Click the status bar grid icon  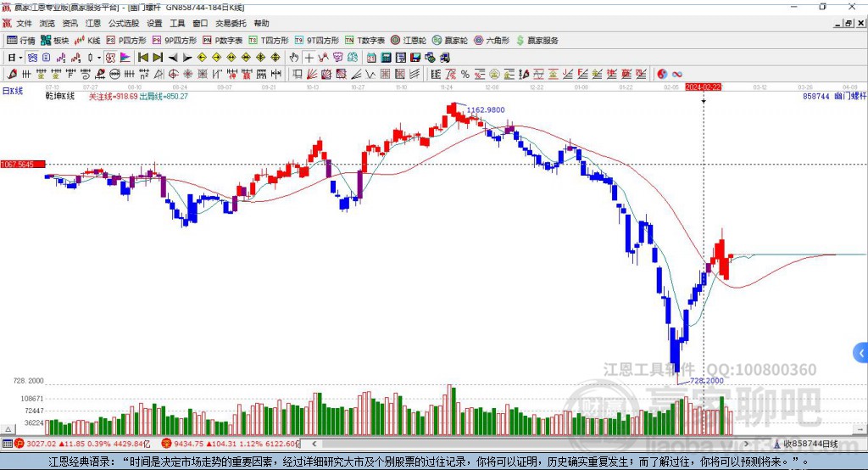7,444
